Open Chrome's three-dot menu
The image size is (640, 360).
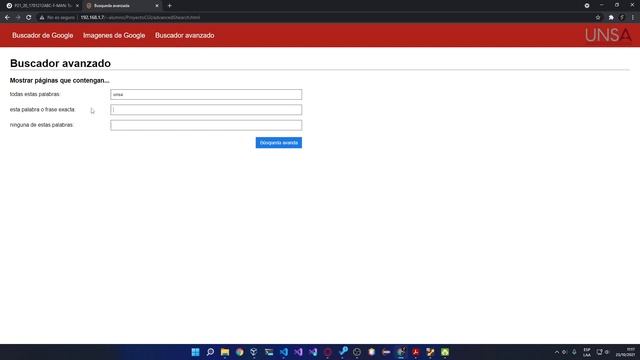[633, 18]
